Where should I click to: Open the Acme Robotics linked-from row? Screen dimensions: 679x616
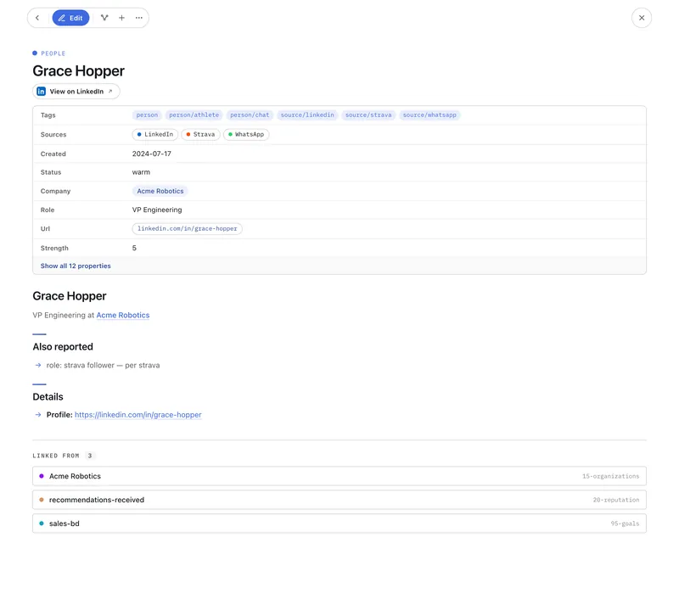339,476
